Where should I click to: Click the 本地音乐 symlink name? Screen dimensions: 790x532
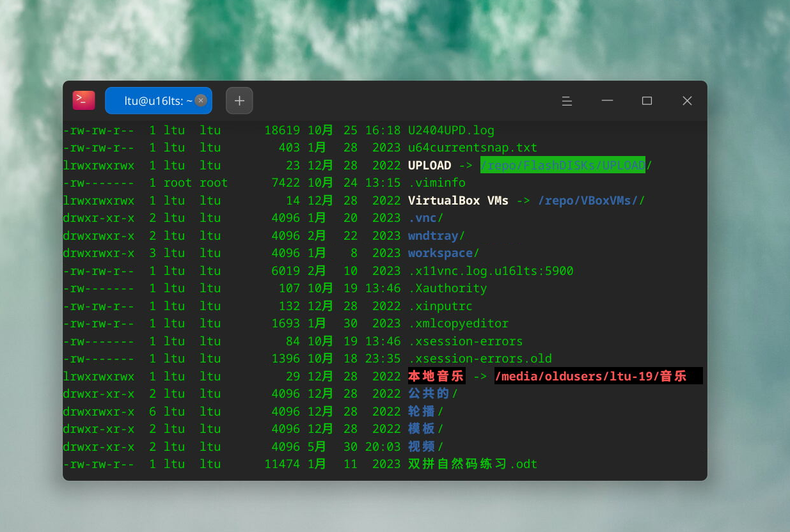point(436,376)
